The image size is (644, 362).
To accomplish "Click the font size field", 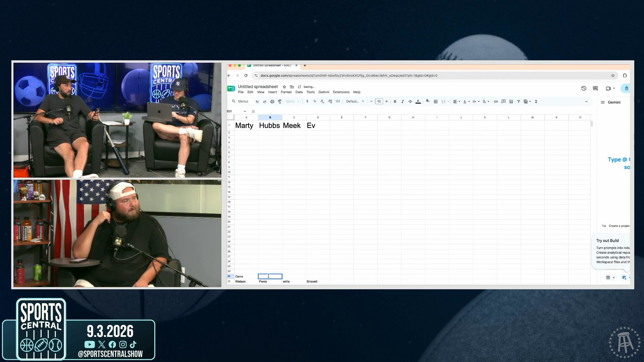I will pos(379,102).
